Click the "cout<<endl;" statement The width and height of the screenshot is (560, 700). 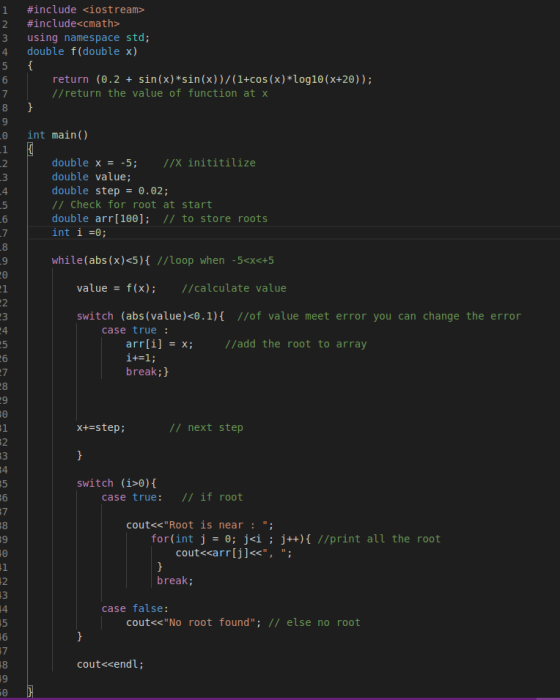tap(110, 665)
